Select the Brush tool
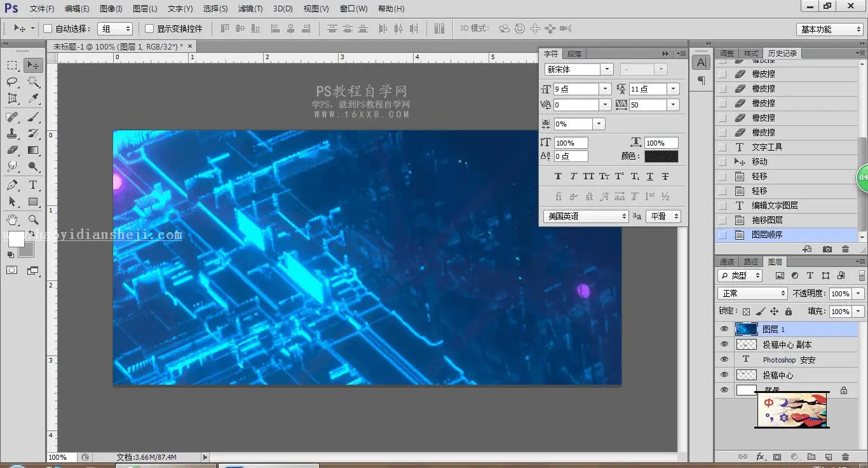Viewport: 868px width, 468px height. 33,117
